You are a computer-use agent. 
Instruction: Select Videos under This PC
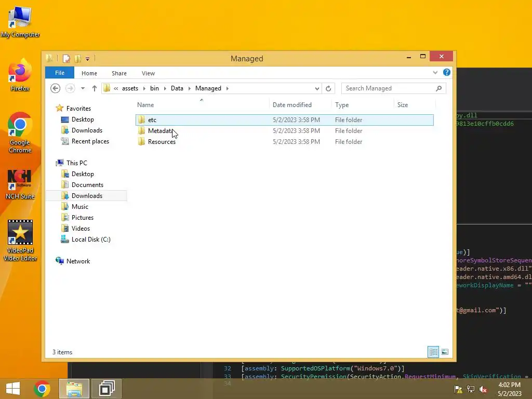coord(81,229)
